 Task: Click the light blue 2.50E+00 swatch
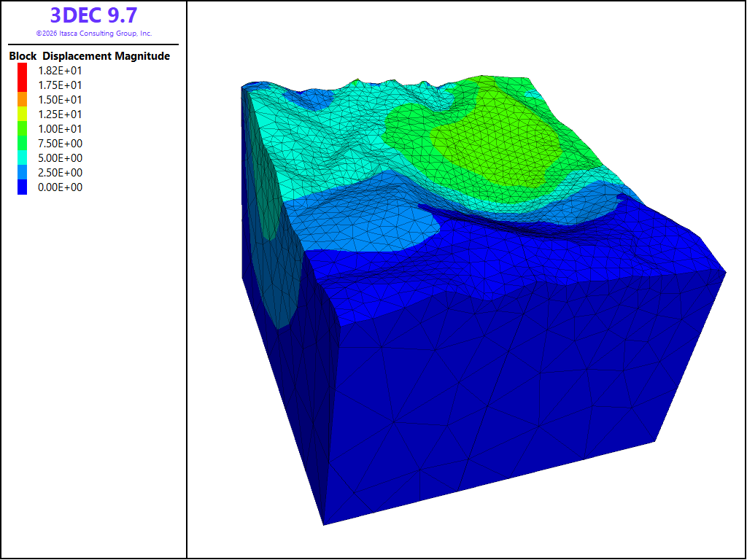tap(23, 172)
